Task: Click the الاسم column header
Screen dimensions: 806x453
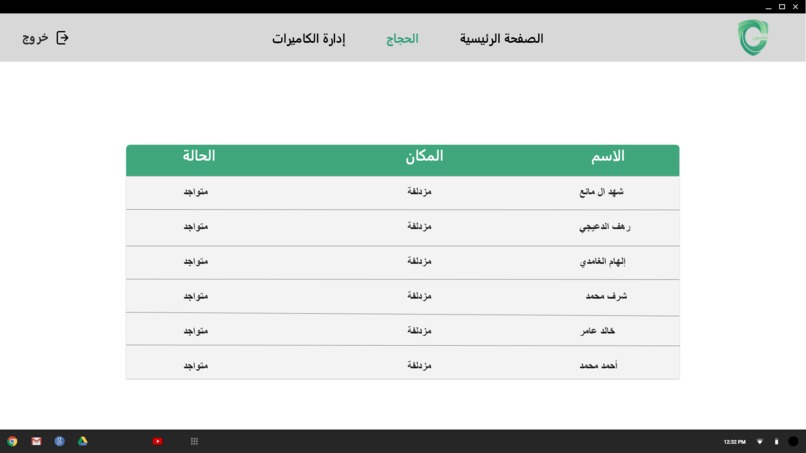Action: [608, 156]
